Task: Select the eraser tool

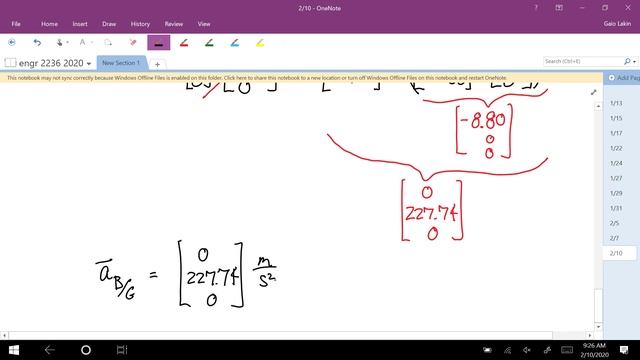Action: tap(133, 42)
